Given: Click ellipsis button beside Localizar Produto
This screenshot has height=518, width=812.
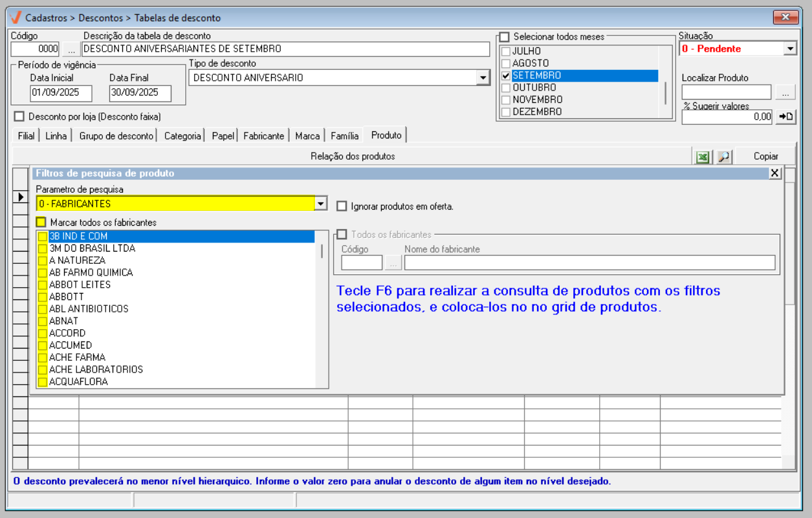Looking at the screenshot, I should (x=785, y=92).
